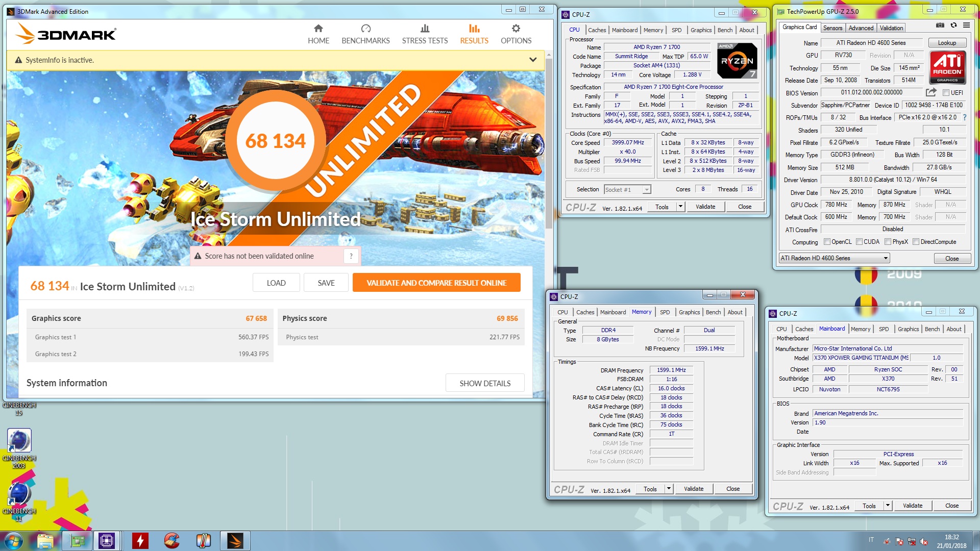Open CINEBENCH 11 desktop shortcut

click(x=19, y=501)
